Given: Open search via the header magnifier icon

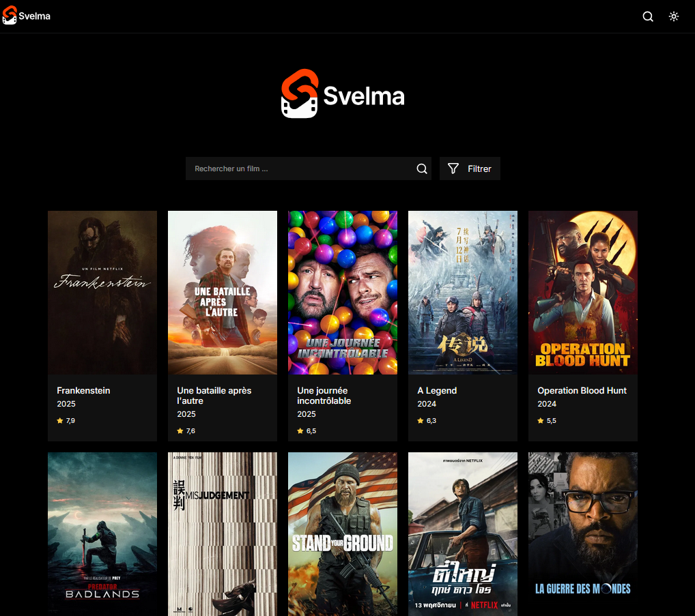Looking at the screenshot, I should coord(648,16).
